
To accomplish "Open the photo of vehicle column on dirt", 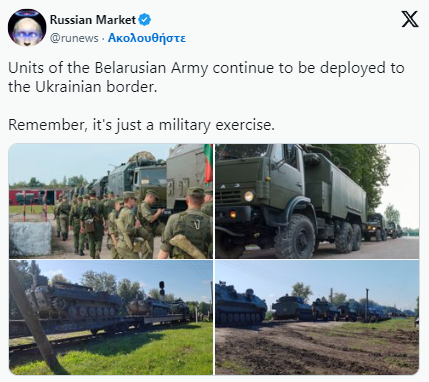I will coord(317,318).
